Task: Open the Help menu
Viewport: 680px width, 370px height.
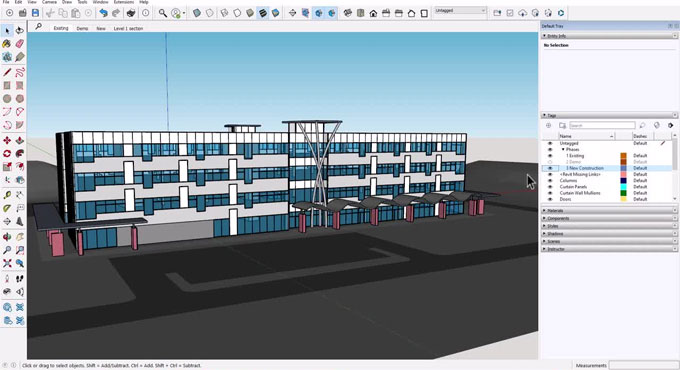Action: click(x=144, y=2)
